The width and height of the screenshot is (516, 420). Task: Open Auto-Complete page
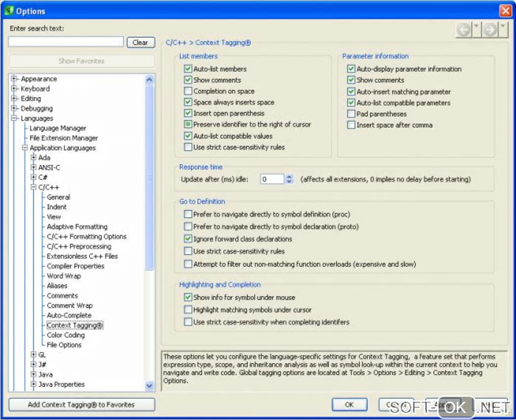(x=69, y=315)
